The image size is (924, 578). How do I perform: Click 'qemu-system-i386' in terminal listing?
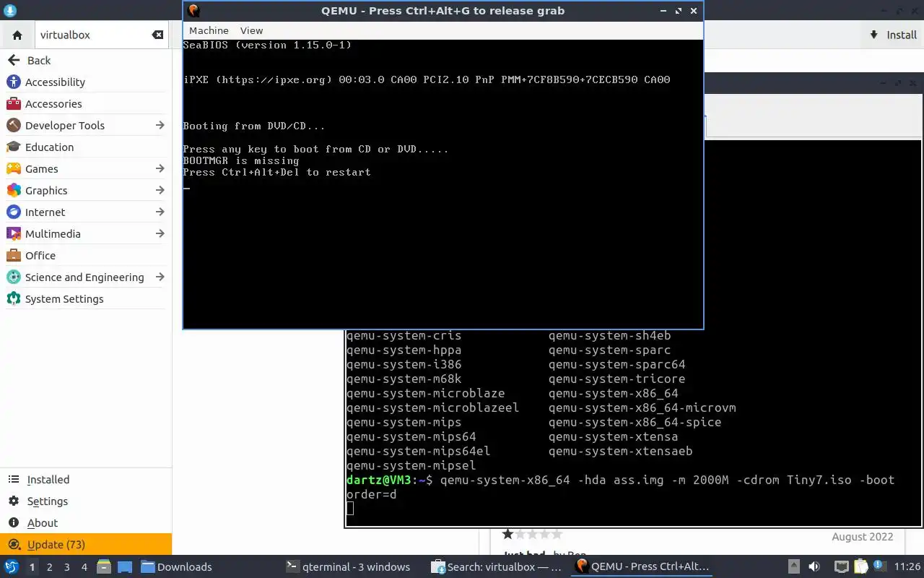point(404,364)
